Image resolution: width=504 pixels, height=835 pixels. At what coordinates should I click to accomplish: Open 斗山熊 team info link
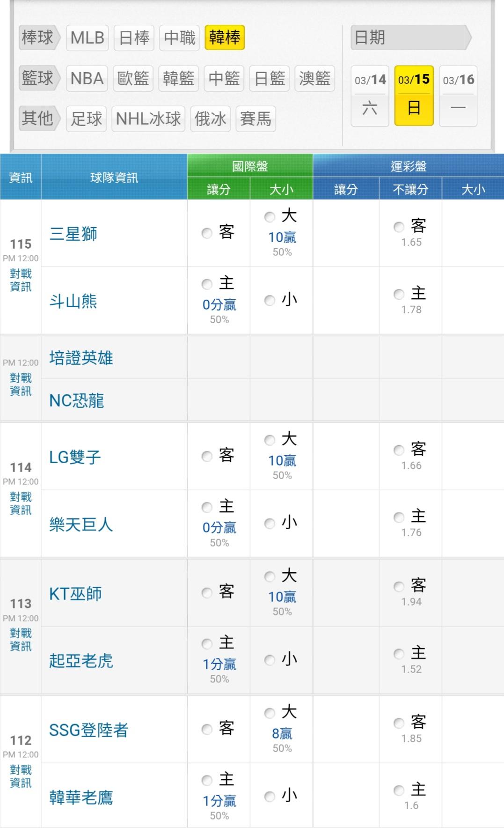(x=73, y=301)
